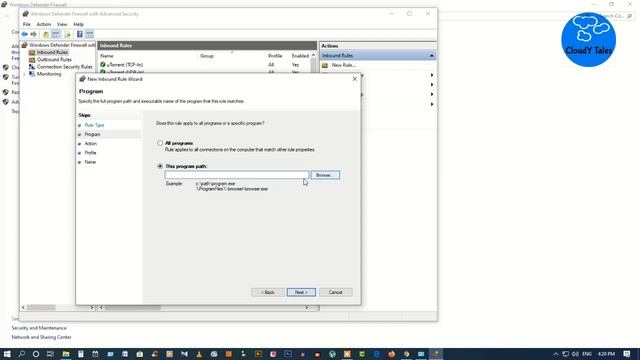640x360 pixels.
Task: Open Firefox from the taskbar
Action: click(x=391, y=354)
